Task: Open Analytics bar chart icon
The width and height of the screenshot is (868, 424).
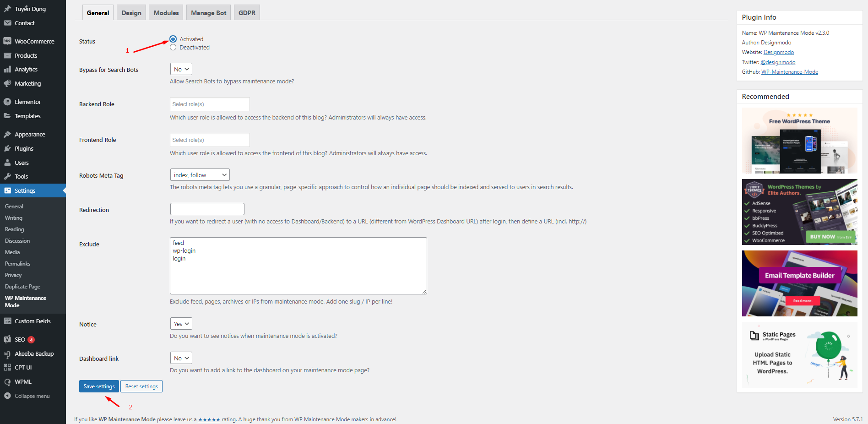Action: point(7,69)
